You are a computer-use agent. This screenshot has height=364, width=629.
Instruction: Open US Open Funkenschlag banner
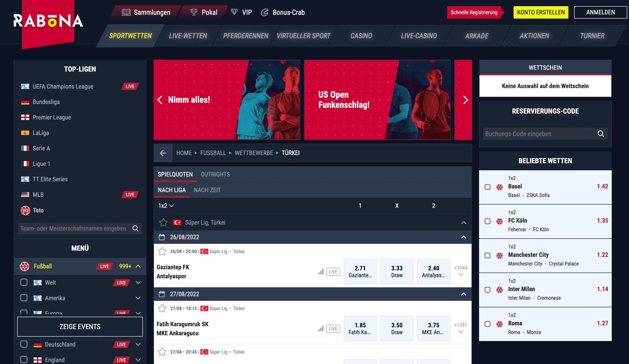tap(377, 99)
